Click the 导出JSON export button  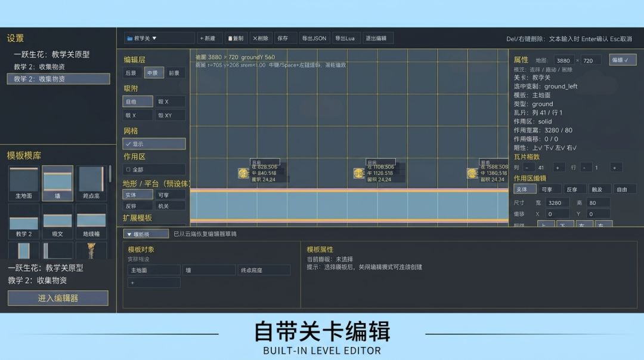click(314, 38)
